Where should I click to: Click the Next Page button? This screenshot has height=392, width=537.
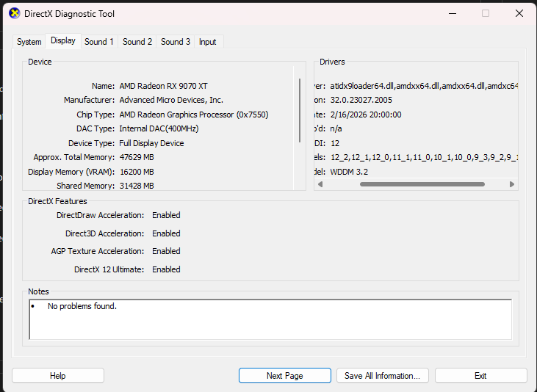click(285, 376)
